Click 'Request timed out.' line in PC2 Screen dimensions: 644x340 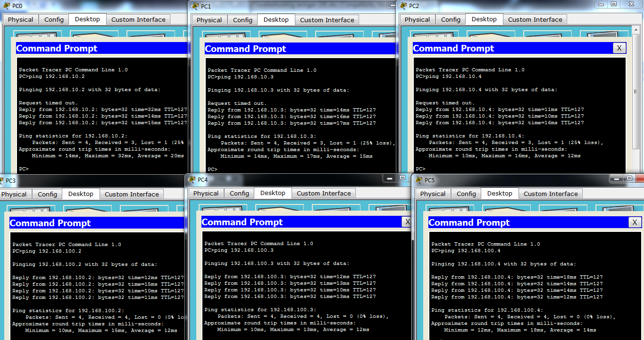click(445, 103)
